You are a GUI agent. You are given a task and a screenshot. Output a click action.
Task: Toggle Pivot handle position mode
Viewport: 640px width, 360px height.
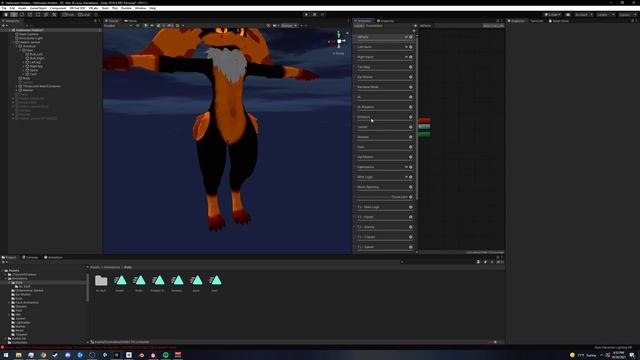point(68,15)
